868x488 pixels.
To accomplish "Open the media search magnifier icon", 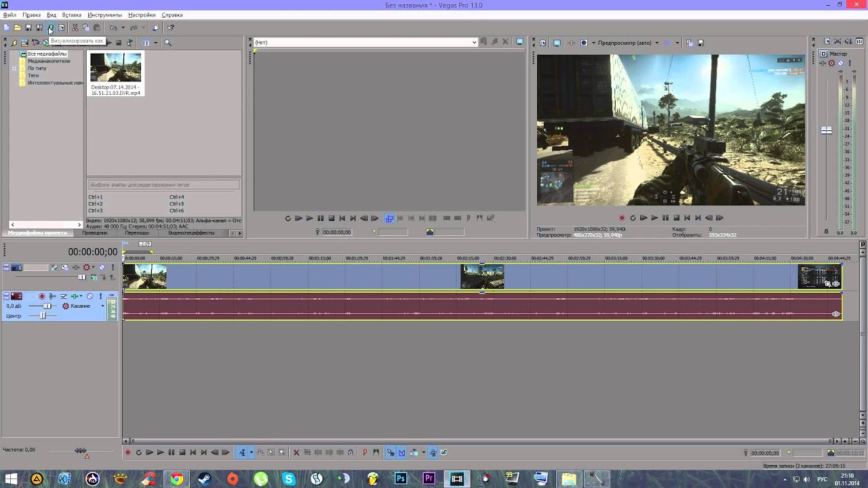I will (167, 43).
